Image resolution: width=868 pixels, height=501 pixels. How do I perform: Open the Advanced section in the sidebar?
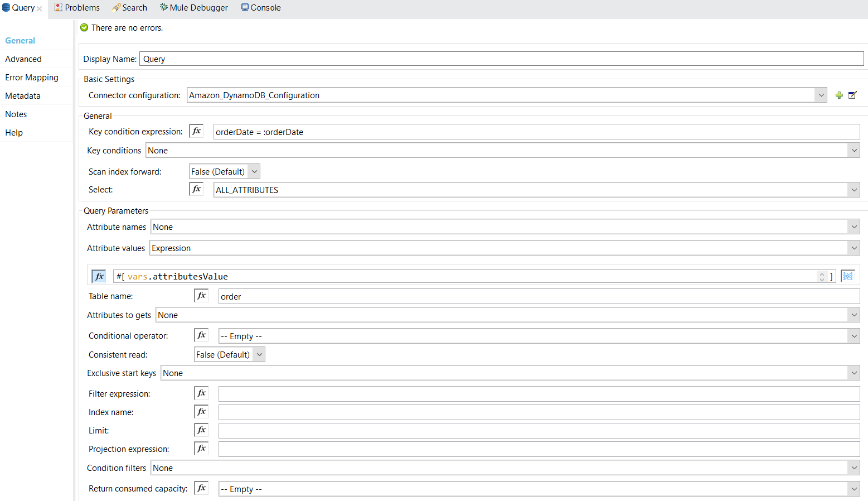coord(23,59)
